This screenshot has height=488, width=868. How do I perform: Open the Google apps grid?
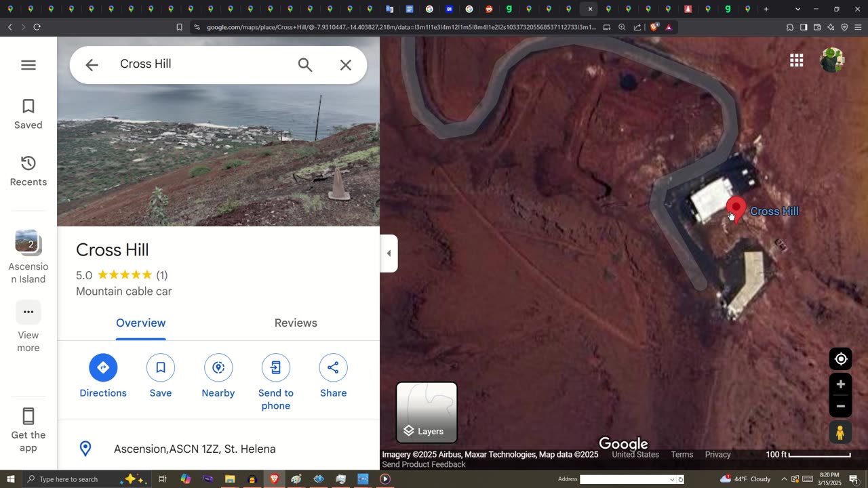point(797,61)
